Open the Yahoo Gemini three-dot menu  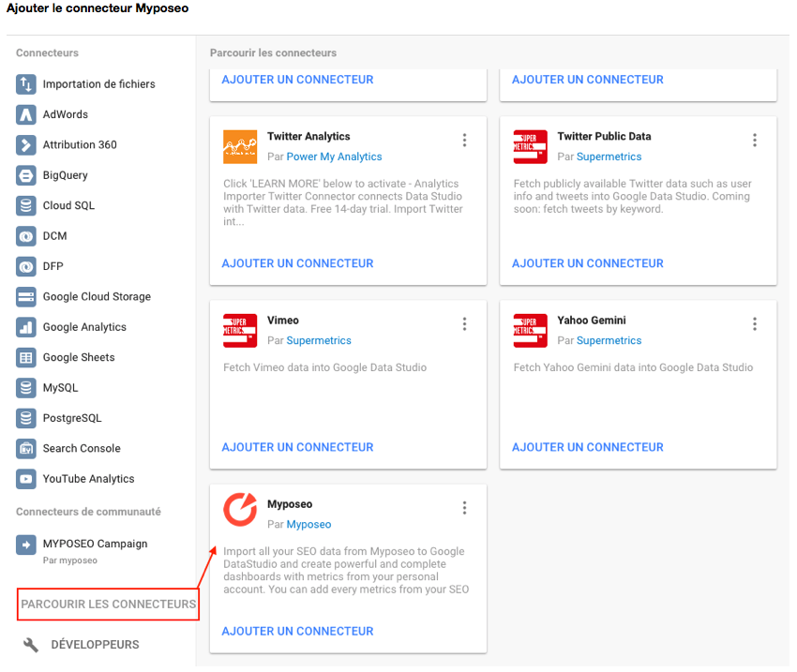(x=755, y=324)
